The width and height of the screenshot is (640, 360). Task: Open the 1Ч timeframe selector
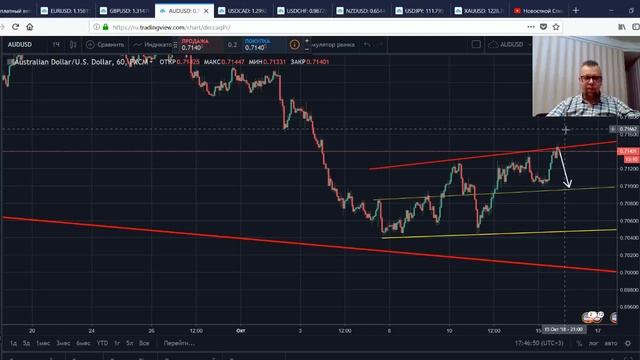click(56, 44)
